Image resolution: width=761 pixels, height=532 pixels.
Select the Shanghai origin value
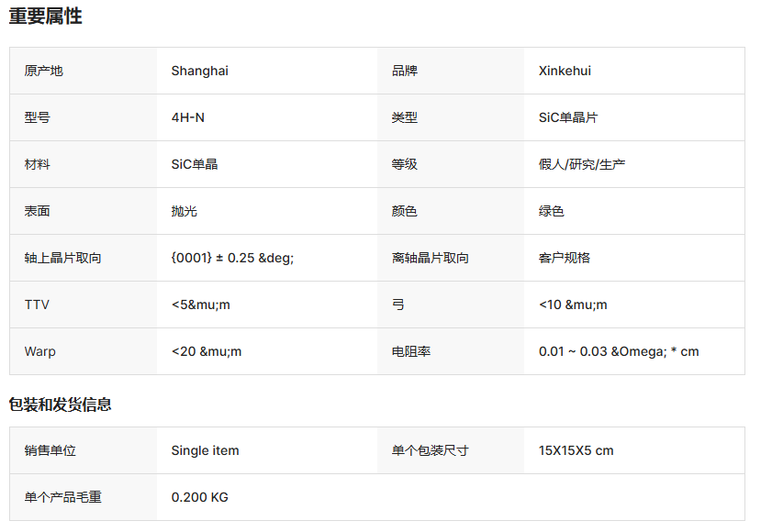(x=199, y=71)
